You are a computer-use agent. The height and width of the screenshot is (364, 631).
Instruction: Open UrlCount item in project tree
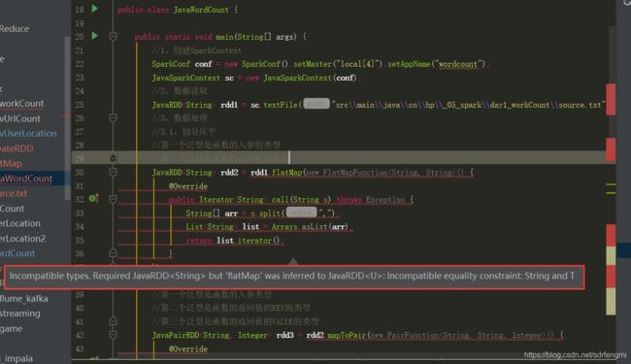[x=20, y=118]
